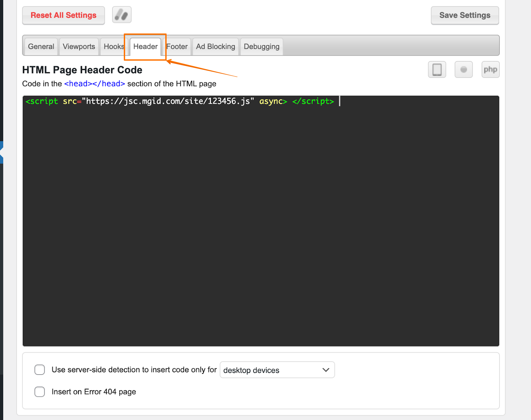This screenshot has height=420, width=531.
Task: Click the closing </script> tag in editor
Action: pyautogui.click(x=313, y=101)
